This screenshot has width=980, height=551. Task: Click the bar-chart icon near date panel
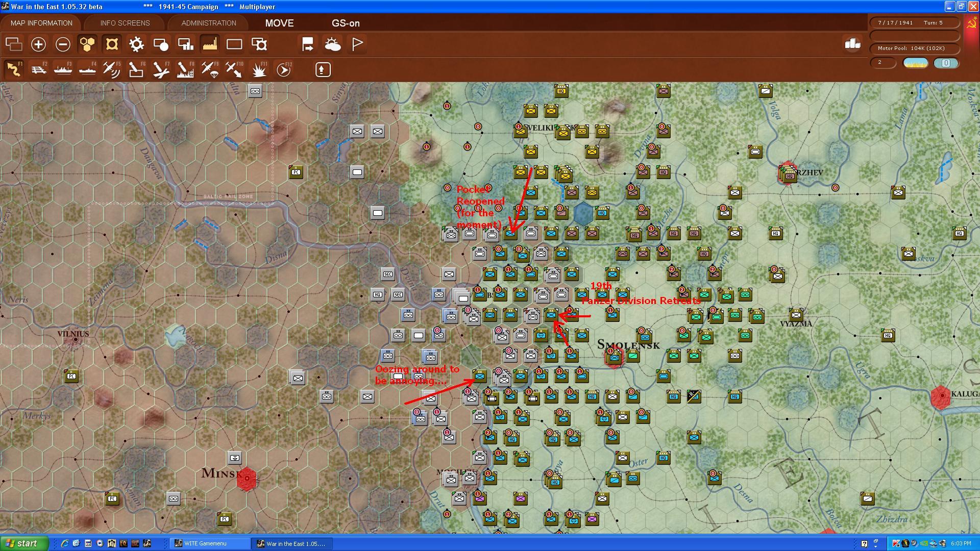852,44
